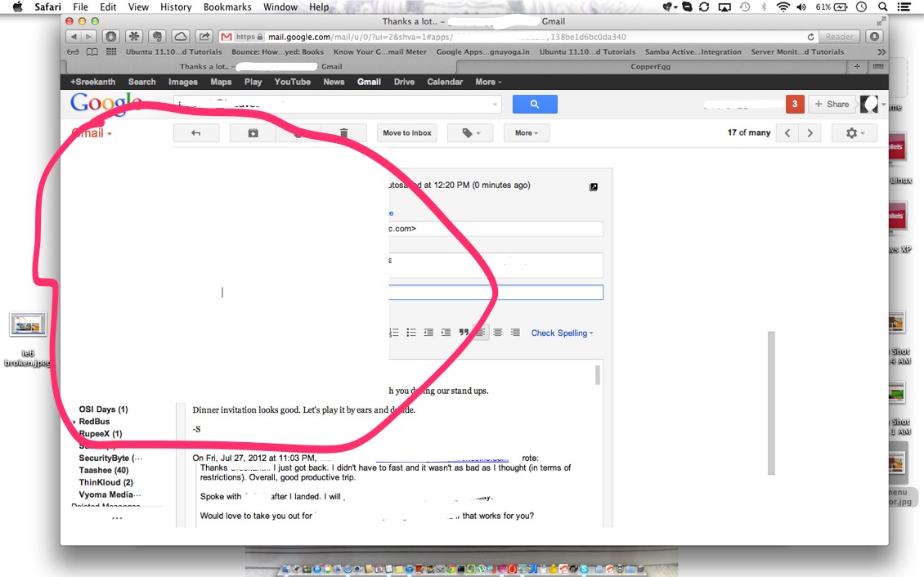Click the asterisk extension icon in the toolbar

pos(134,37)
